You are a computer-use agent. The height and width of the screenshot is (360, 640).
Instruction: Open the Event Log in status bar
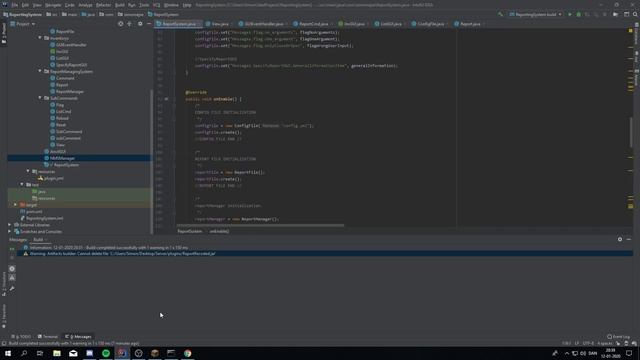pos(618,337)
